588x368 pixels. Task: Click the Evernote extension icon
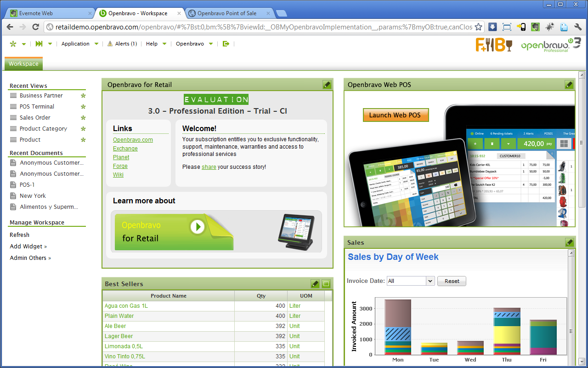(x=535, y=27)
